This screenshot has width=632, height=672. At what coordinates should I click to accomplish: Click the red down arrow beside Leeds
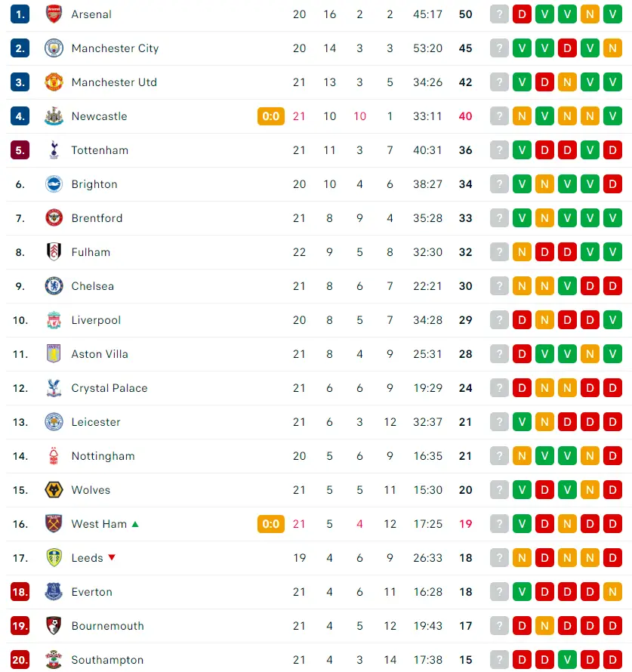click(112, 557)
